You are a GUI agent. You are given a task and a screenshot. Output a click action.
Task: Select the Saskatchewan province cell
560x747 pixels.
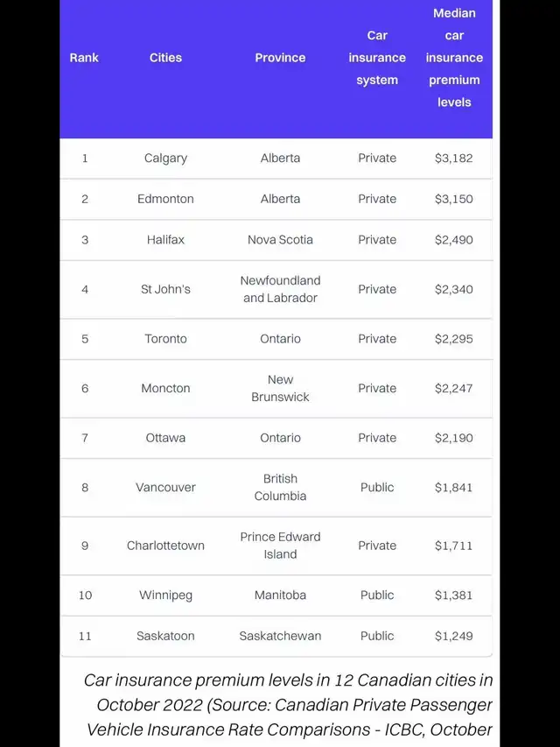pyautogui.click(x=280, y=636)
